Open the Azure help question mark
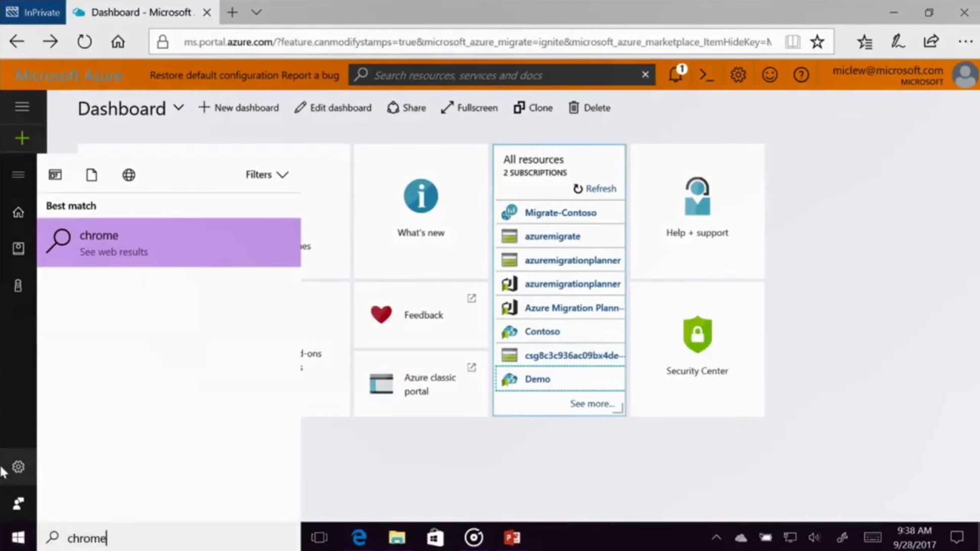This screenshot has width=980, height=551. point(801,75)
